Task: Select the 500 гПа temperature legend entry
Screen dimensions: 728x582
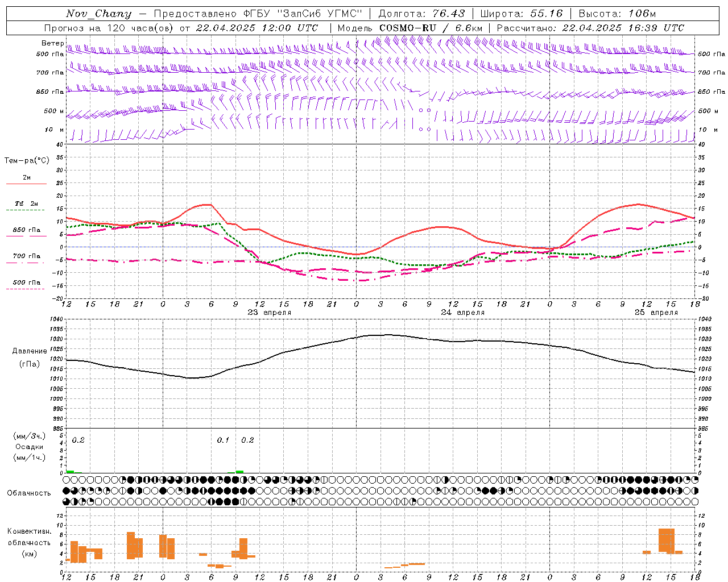Action: pyautogui.click(x=27, y=282)
